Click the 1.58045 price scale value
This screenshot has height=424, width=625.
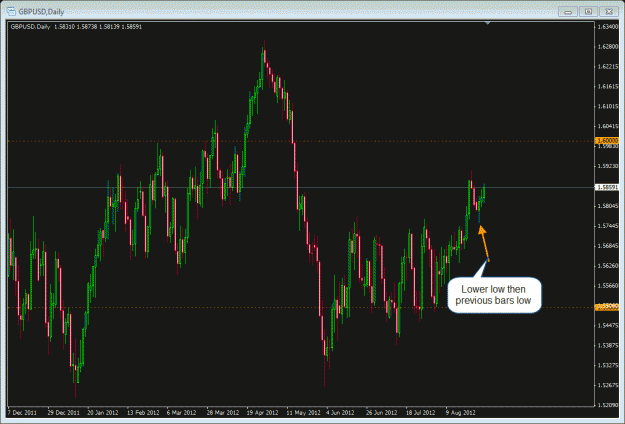pyautogui.click(x=608, y=206)
